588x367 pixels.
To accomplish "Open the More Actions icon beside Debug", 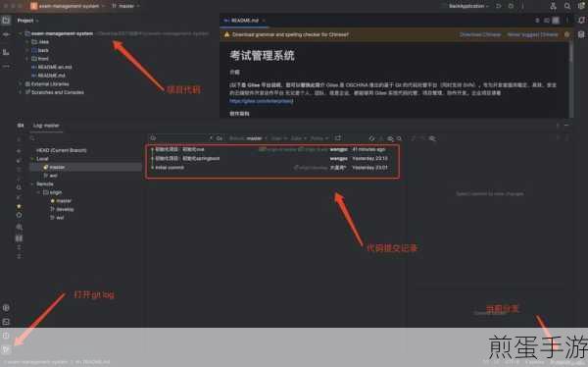I will tap(522, 6).
